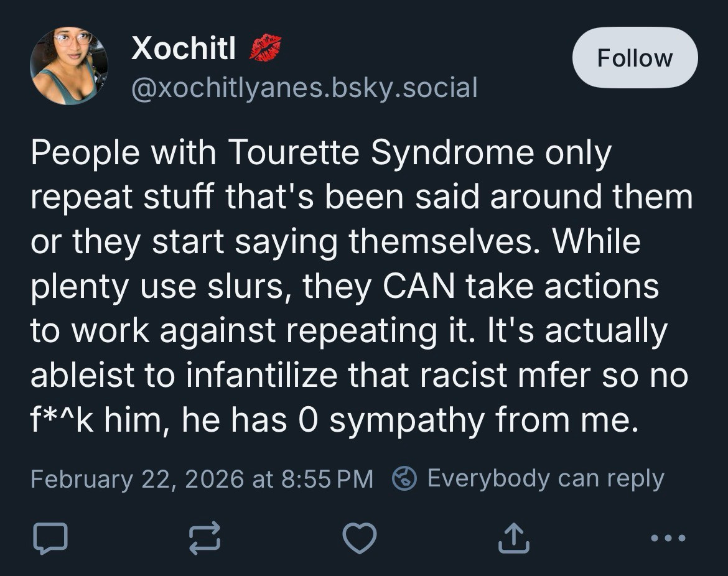Click the share upload arrow icon
The height and width of the screenshot is (576, 728).
(513, 537)
